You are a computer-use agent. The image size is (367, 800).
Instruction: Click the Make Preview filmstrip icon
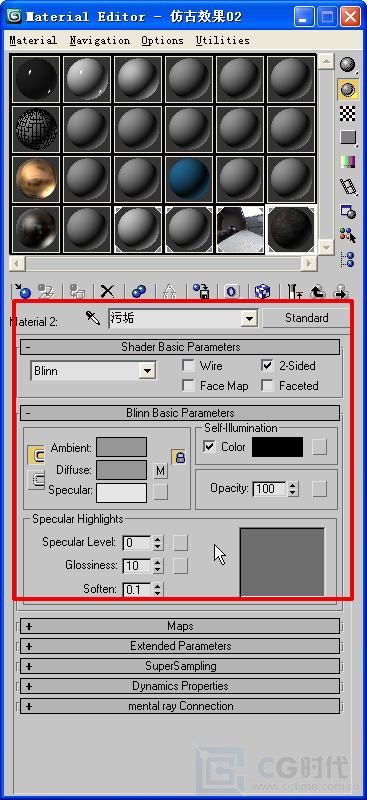coord(348,186)
